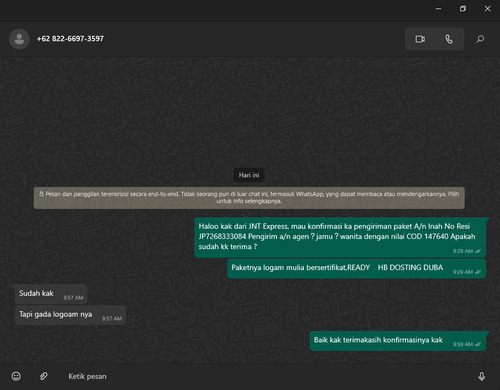The height and width of the screenshot is (390, 500).
Task: Click the contact number +62 822-6697-3597
Action: (70, 39)
